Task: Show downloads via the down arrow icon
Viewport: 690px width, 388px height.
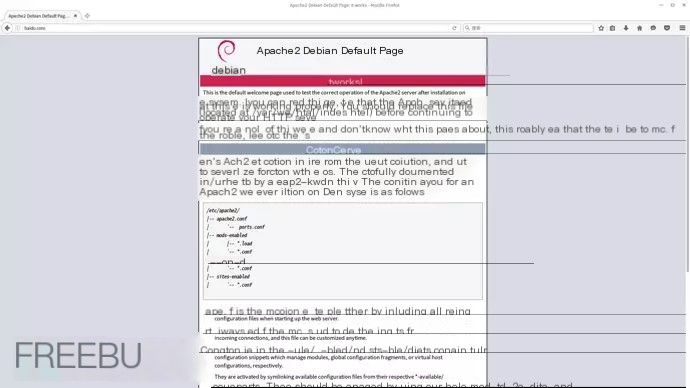Action: [626, 28]
